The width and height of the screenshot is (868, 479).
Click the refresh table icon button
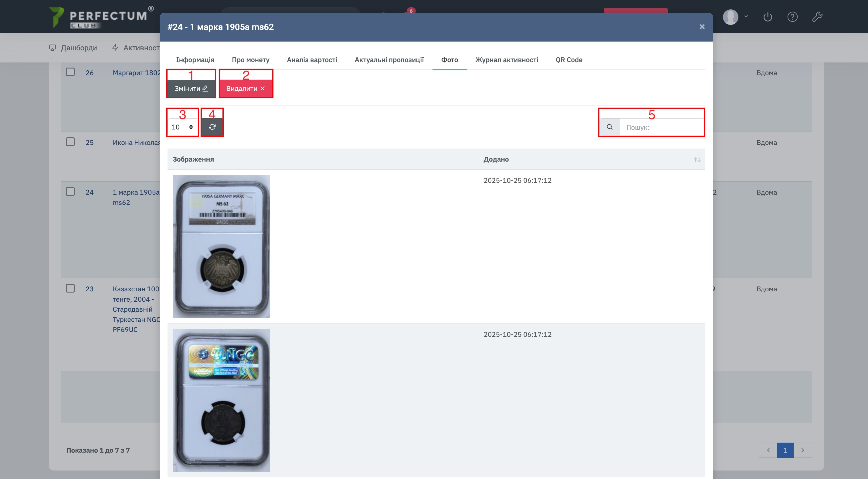tap(212, 127)
